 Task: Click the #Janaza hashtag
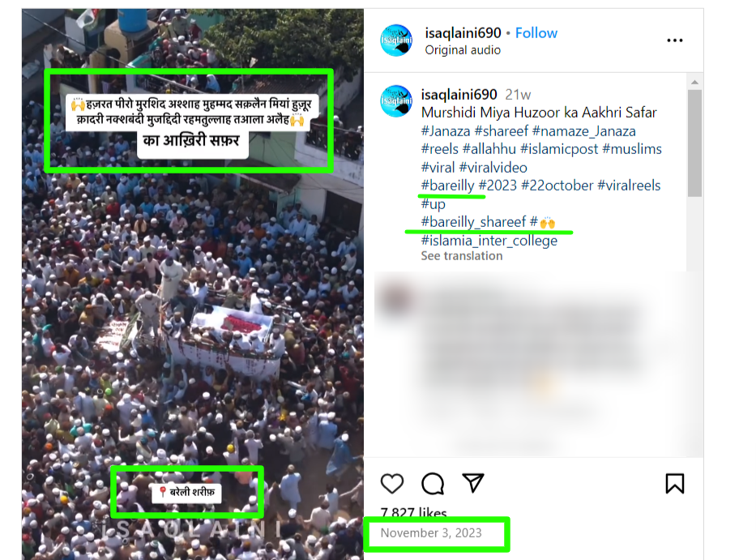(x=446, y=131)
